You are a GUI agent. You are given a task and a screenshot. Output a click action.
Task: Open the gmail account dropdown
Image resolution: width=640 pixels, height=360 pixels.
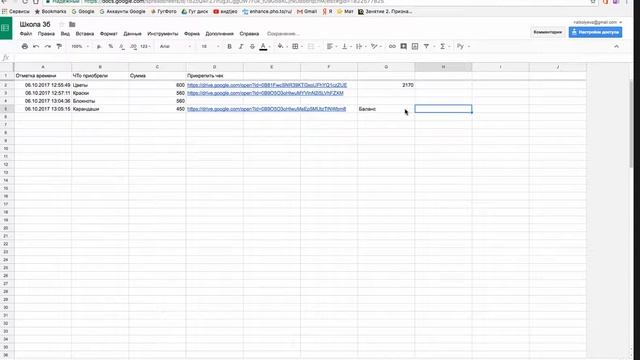(x=598, y=22)
